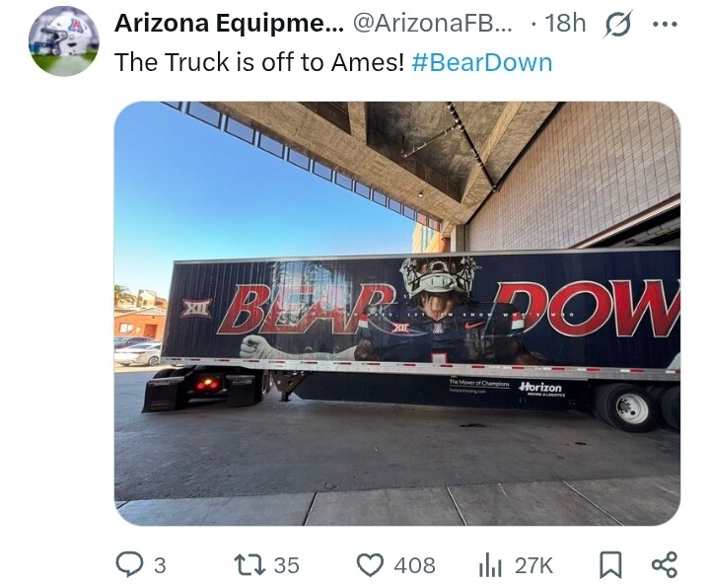
Task: Open the Arizona Equipment profile avatar
Action: (63, 40)
